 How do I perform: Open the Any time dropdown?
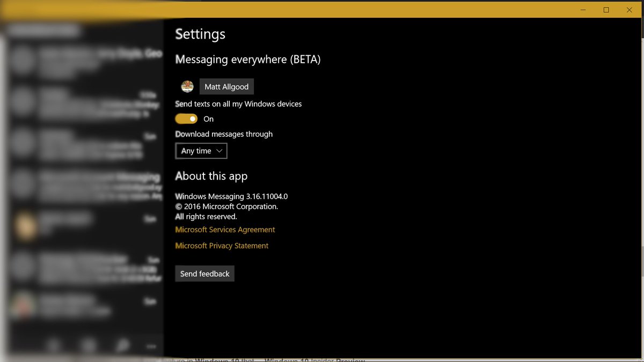pos(201,151)
